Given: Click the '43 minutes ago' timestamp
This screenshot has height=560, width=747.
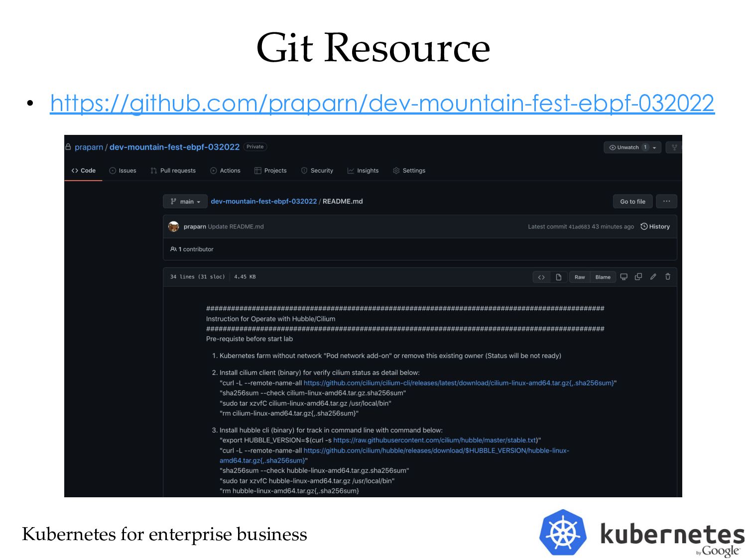Looking at the screenshot, I should pyautogui.click(x=613, y=226).
